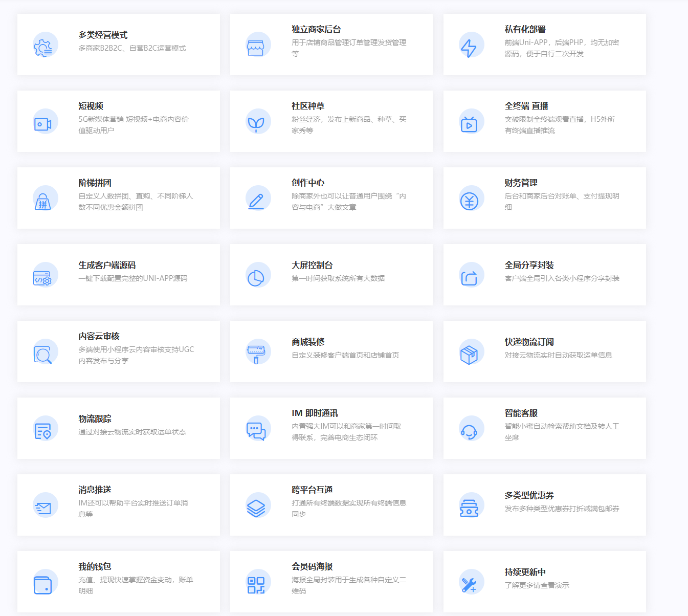Click the lightning bolt icon for 私有化部署
Viewport: 688px width, 616px height.
tap(469, 48)
